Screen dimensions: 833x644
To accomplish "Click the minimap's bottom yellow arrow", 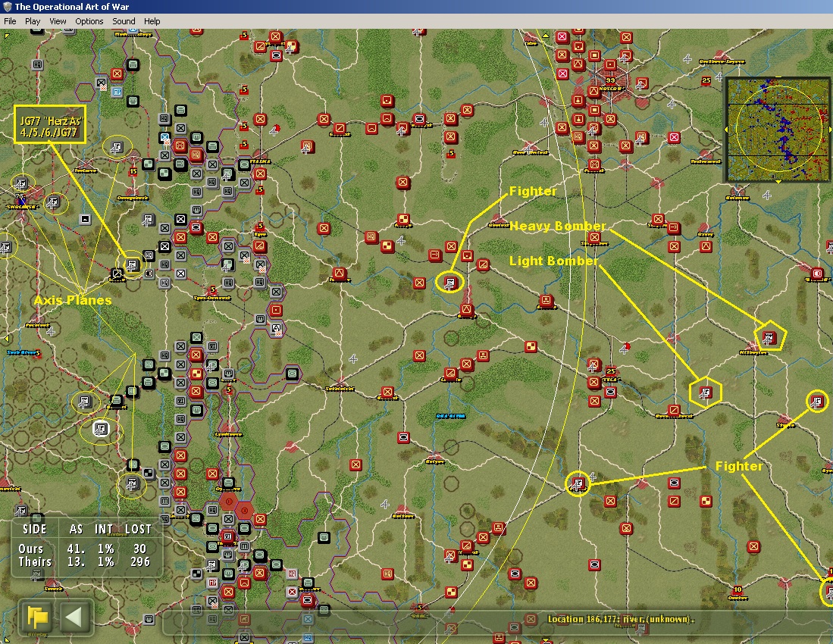I will (778, 182).
